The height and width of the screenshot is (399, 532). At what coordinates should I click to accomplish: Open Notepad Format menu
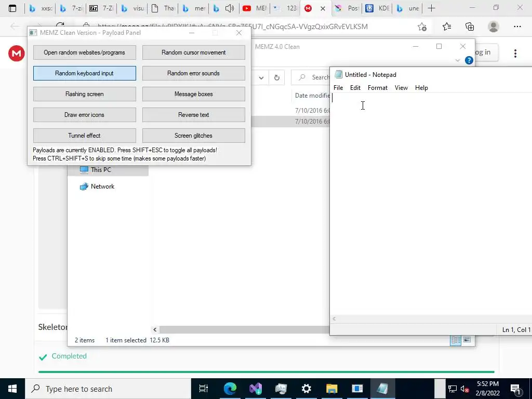(x=378, y=87)
